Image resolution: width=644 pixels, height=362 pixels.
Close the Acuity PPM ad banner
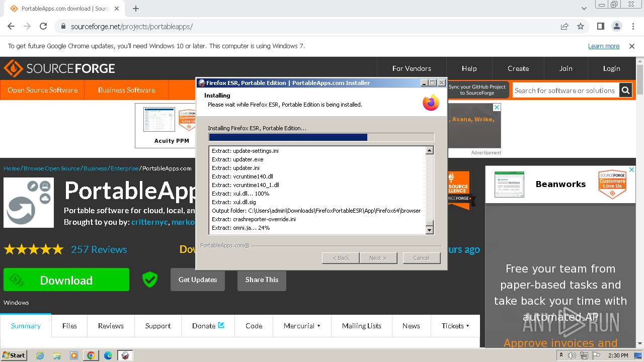(497, 107)
